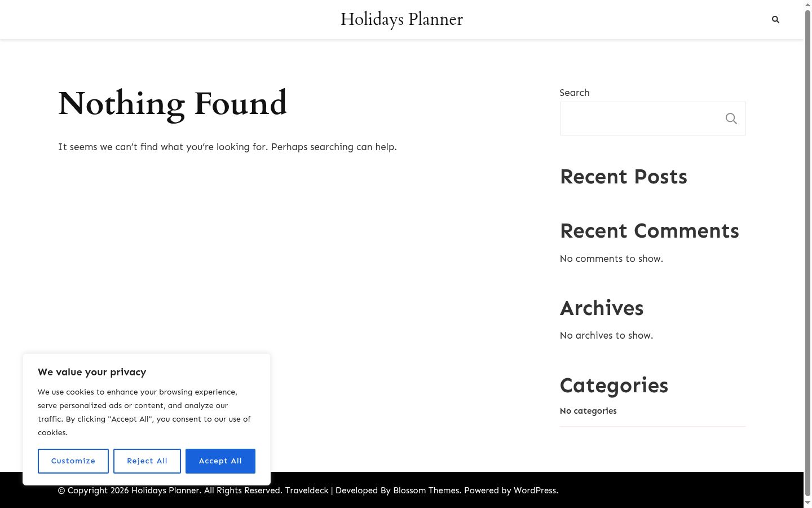Select the Recent Posts widget heading
Image resolution: width=812 pixels, height=508 pixels.
coord(624,177)
